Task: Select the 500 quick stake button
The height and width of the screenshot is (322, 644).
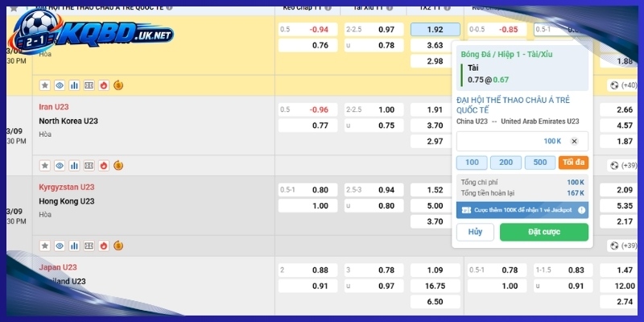Action: pyautogui.click(x=540, y=163)
